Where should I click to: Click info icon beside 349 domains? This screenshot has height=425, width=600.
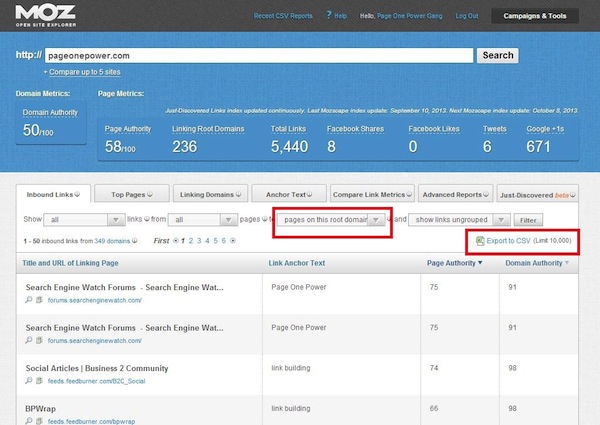pos(135,241)
